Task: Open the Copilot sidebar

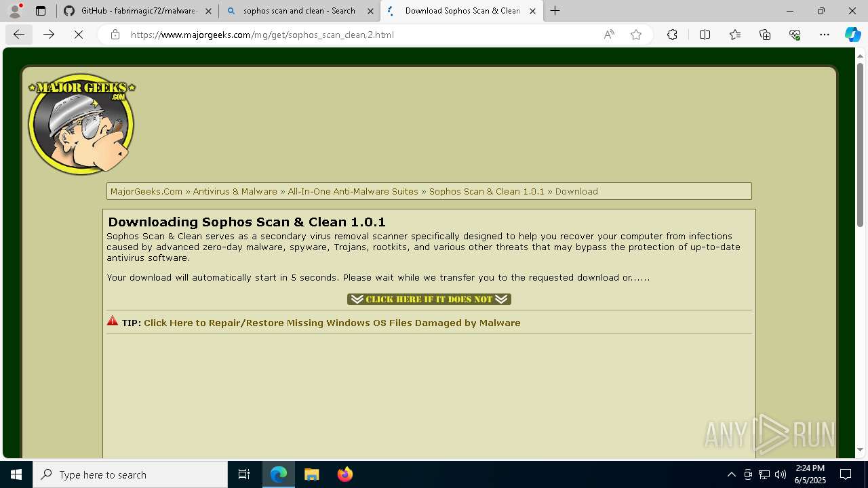Action: click(x=852, y=35)
